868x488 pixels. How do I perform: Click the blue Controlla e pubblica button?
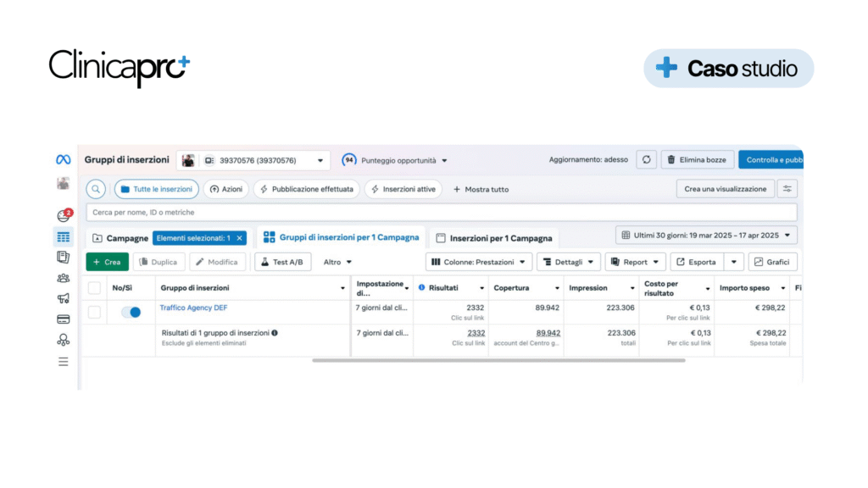pos(771,160)
